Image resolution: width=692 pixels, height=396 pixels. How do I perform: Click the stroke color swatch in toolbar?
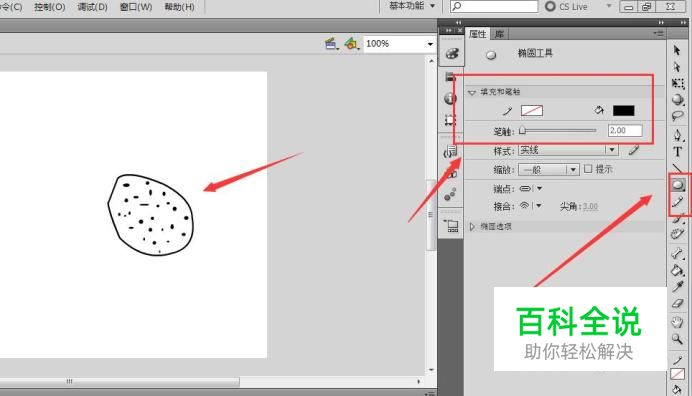tap(677, 374)
